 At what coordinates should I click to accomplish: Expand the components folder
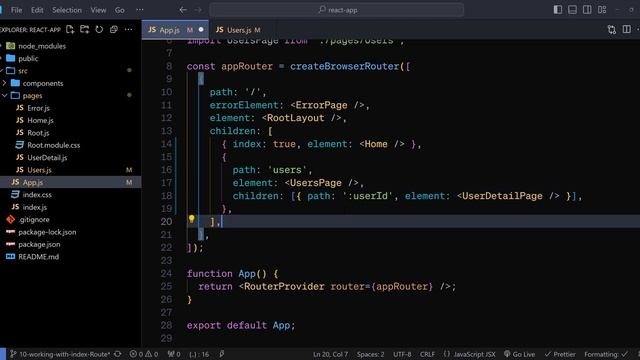click(x=43, y=83)
